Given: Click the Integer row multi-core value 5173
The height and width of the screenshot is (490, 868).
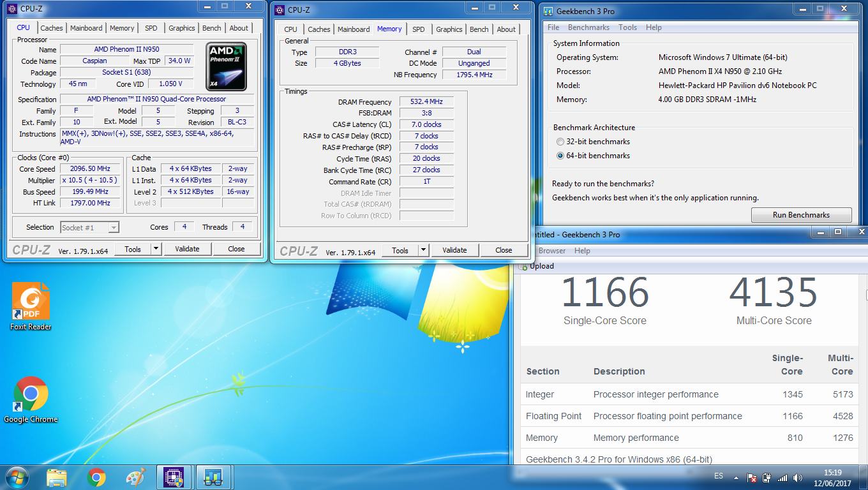Looking at the screenshot, I should coord(842,394).
